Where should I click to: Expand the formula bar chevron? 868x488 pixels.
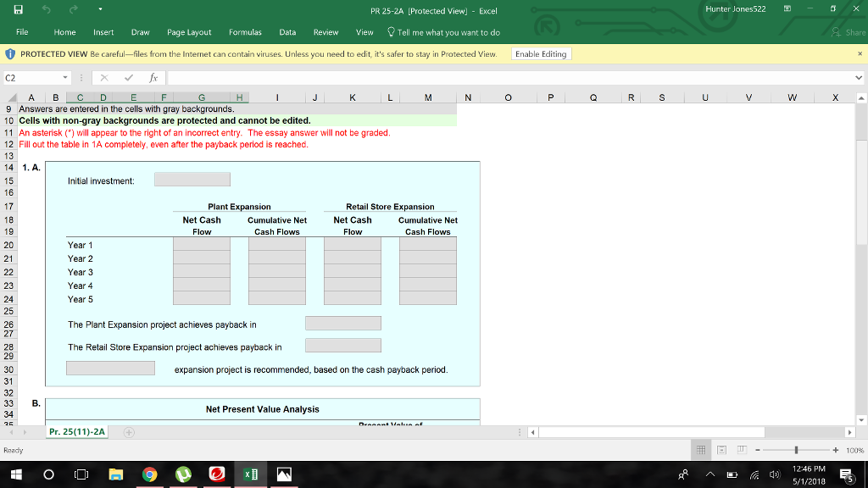[x=859, y=78]
